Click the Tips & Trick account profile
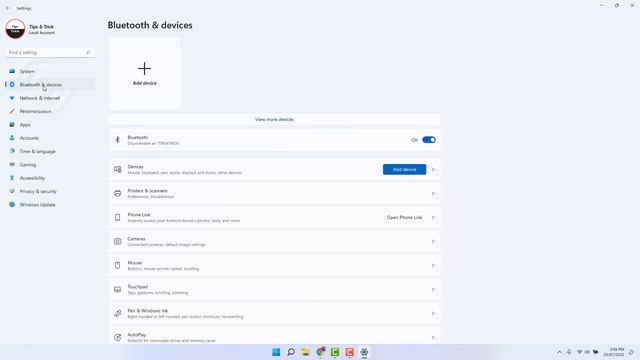The height and width of the screenshot is (360, 640). coord(31,29)
